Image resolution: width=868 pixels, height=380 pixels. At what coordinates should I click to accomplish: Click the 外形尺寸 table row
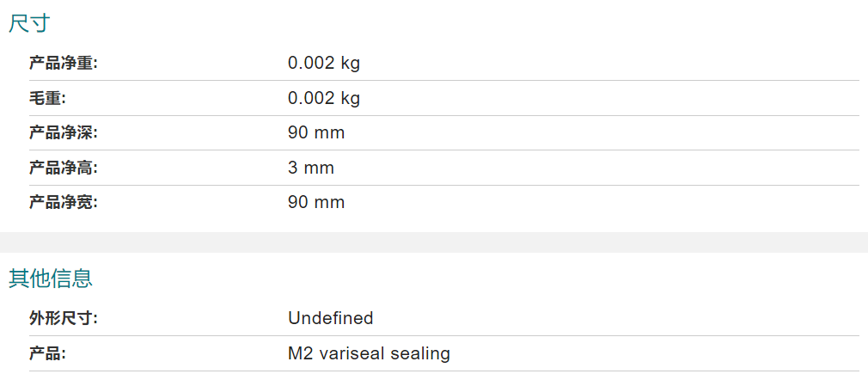click(x=444, y=318)
